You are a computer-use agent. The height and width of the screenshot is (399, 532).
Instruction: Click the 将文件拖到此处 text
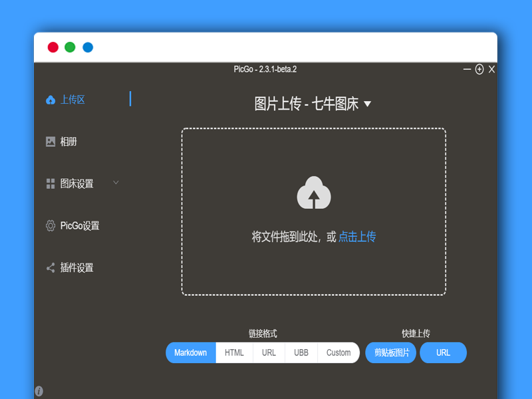tap(285, 237)
